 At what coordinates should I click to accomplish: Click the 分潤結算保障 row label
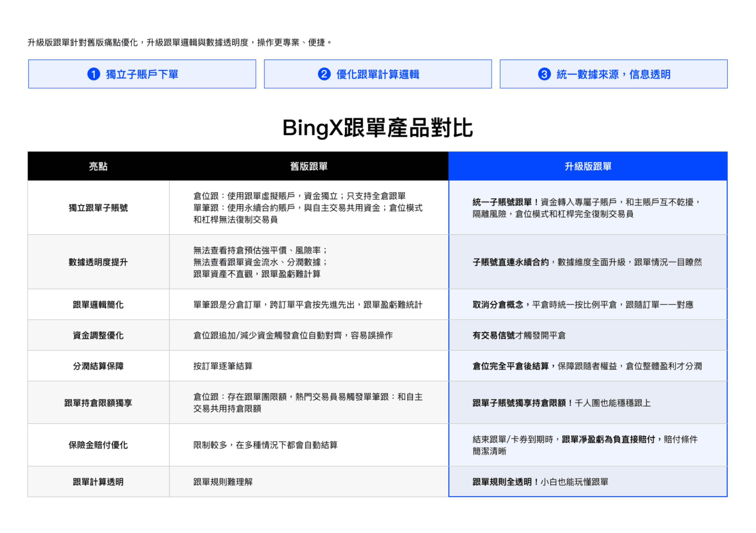(98, 366)
